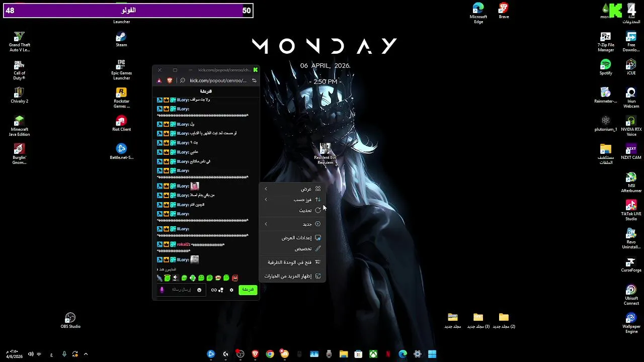
Task: Click the chat message input field
Action: [181, 290]
